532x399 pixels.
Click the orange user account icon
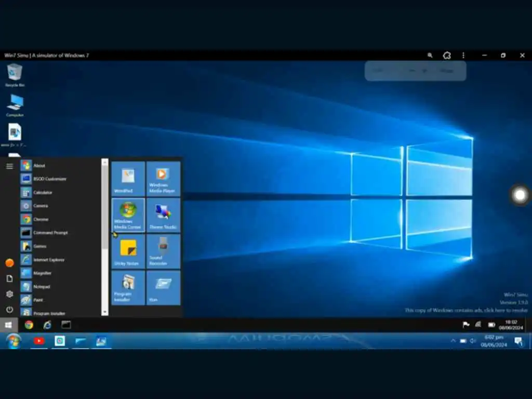(x=9, y=263)
